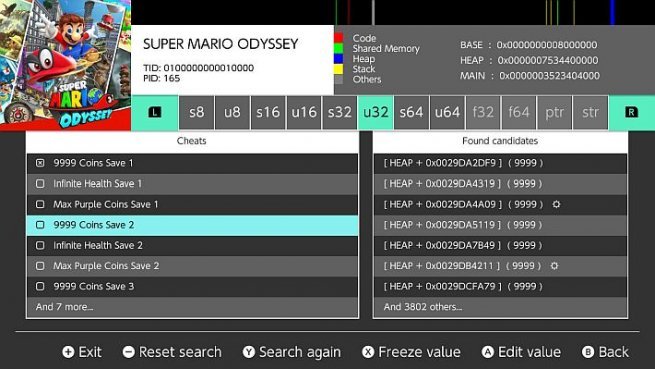Expand the And 7 more cheats row
Viewport: 655px width, 369px height.
click(x=192, y=307)
